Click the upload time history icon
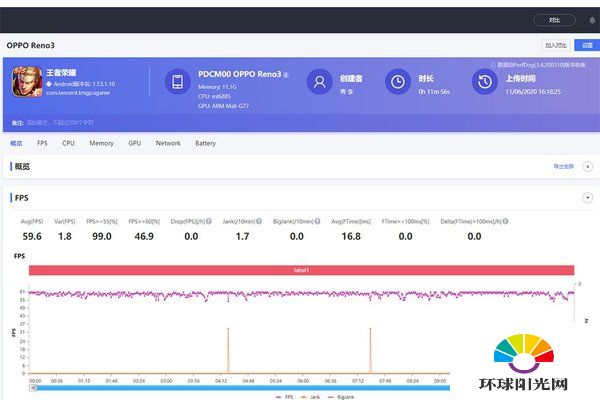The image size is (600, 400). coord(484,82)
